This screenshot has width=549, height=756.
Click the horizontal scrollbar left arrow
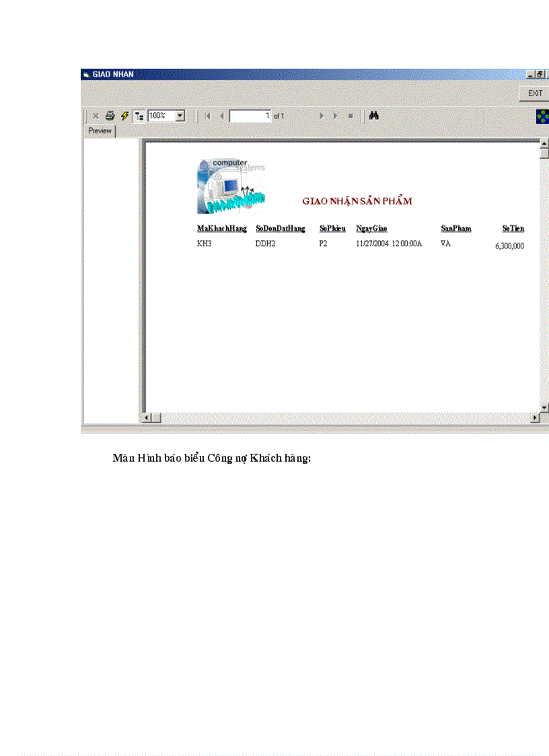coord(145,417)
